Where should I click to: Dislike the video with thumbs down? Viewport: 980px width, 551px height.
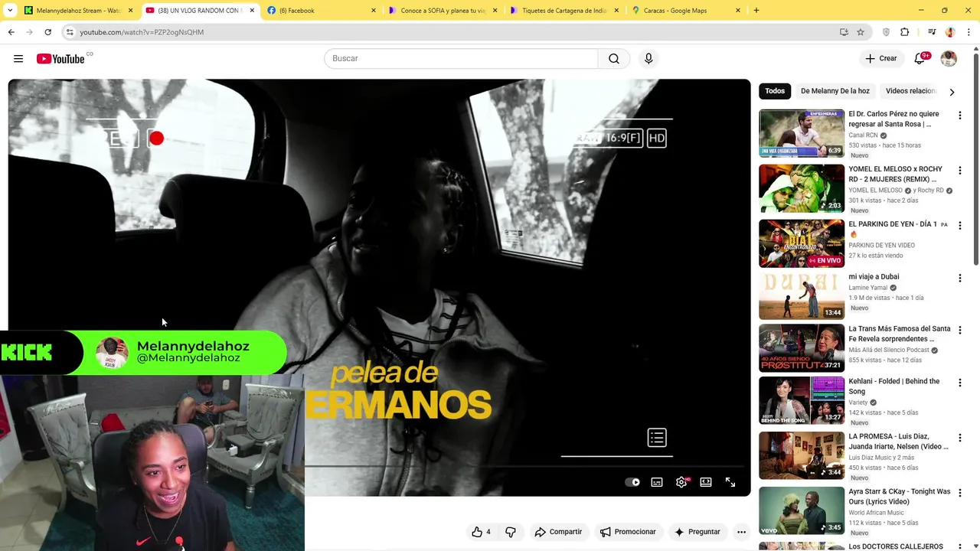tap(511, 532)
